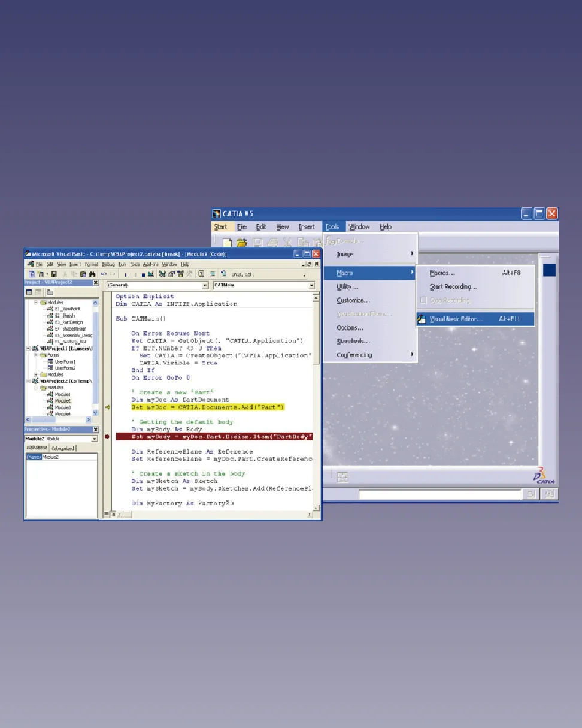Select UserForm1 in project tree
This screenshot has height=728, width=582.
[65, 361]
